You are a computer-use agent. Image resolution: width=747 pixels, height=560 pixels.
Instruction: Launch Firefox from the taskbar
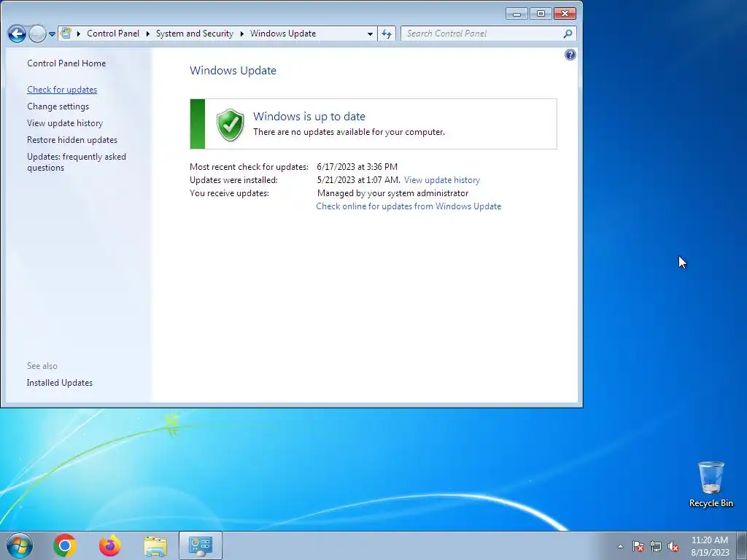point(109,545)
